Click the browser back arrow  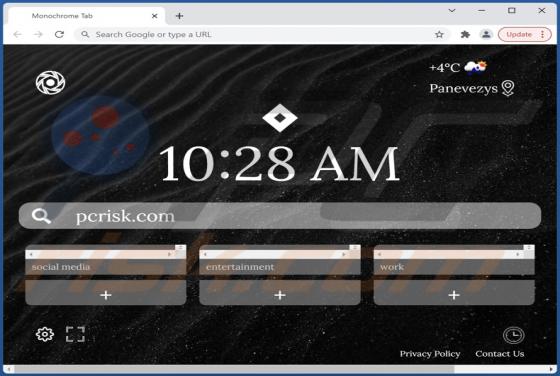point(17,34)
